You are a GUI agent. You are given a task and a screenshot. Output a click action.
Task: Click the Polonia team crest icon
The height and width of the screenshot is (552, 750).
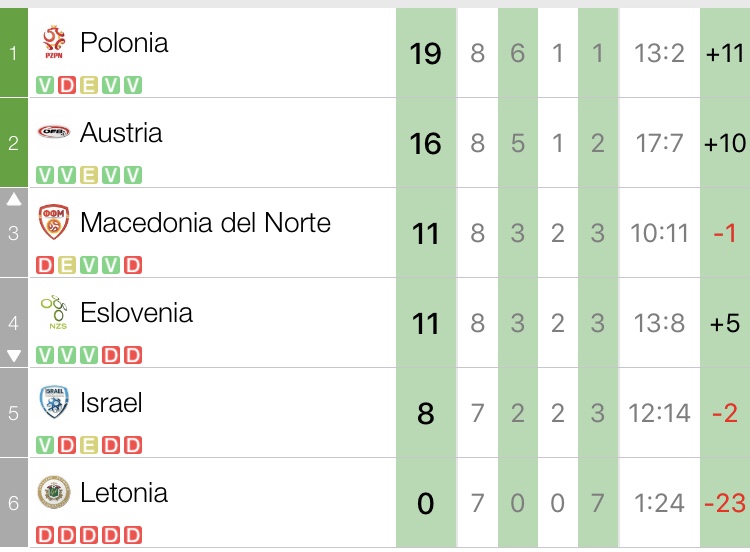coord(53,42)
